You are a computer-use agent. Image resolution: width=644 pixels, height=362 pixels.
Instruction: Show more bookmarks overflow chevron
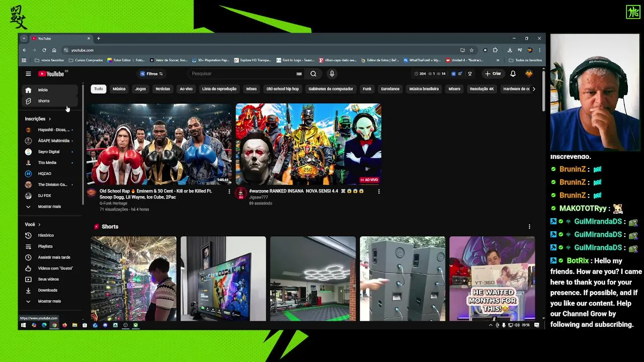pyautogui.click(x=498, y=60)
